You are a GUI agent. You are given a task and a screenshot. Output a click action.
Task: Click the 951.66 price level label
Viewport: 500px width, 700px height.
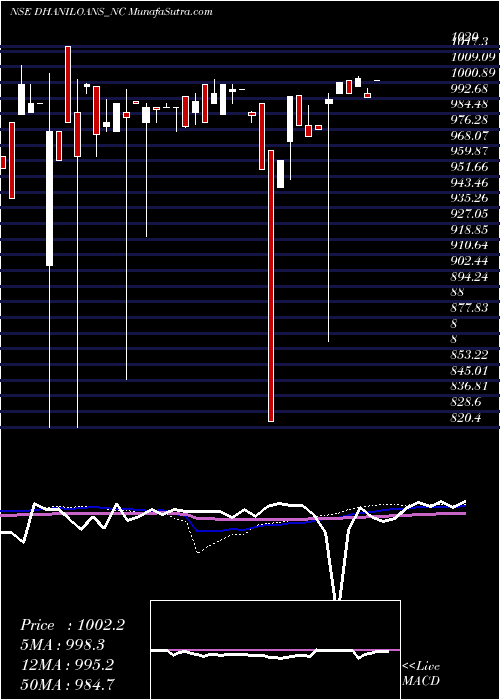469,167
